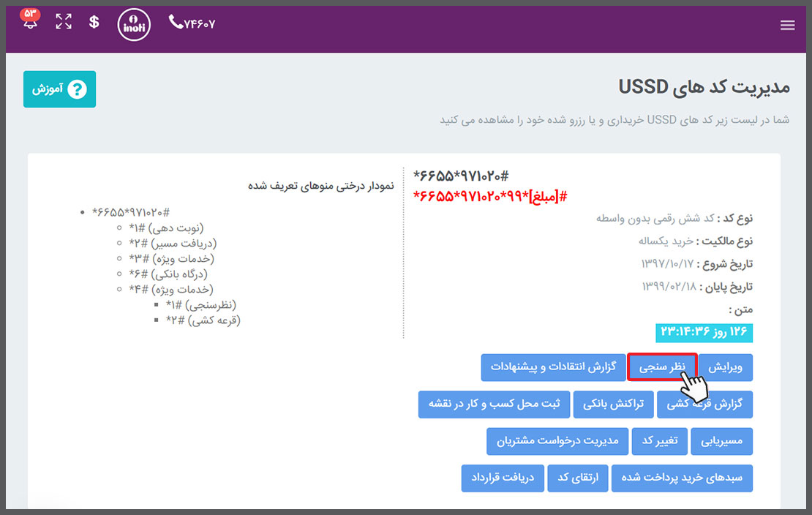Click the start date ۱۳۹۷/۱۰/۱۷
Image resolution: width=812 pixels, height=515 pixels.
pyautogui.click(x=667, y=264)
